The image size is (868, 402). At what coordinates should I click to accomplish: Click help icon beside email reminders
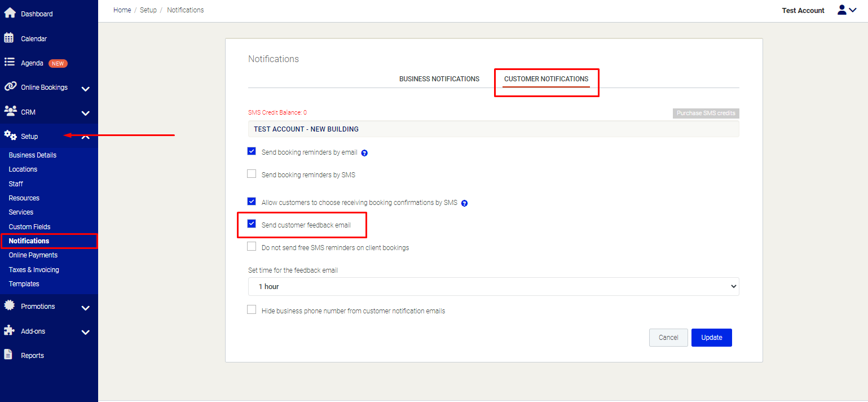[x=364, y=153]
